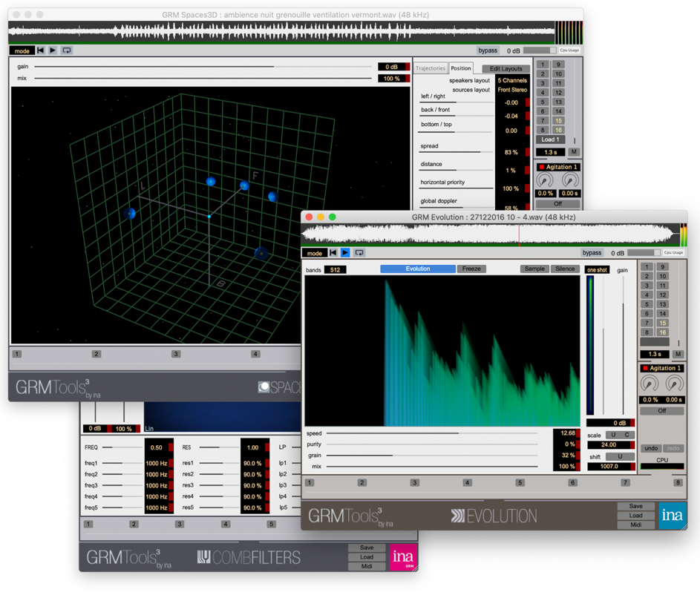Toggle the shift U button

620,456
